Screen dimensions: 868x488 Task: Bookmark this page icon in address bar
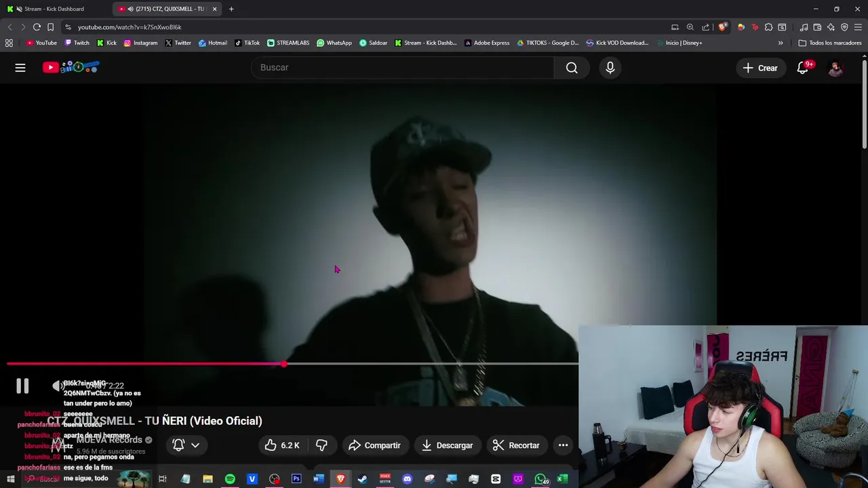[x=50, y=27]
